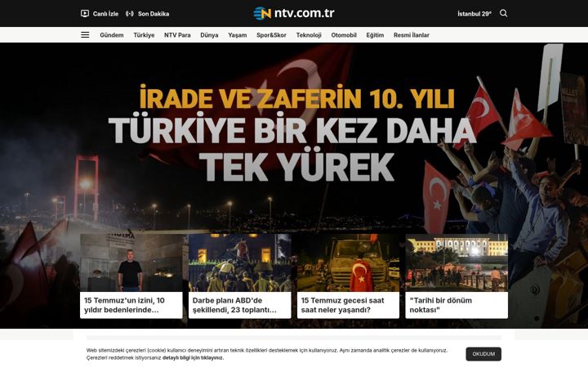The image size is (588, 368).
Task: Click the Son Dakika broadcast icon
Action: 129,14
